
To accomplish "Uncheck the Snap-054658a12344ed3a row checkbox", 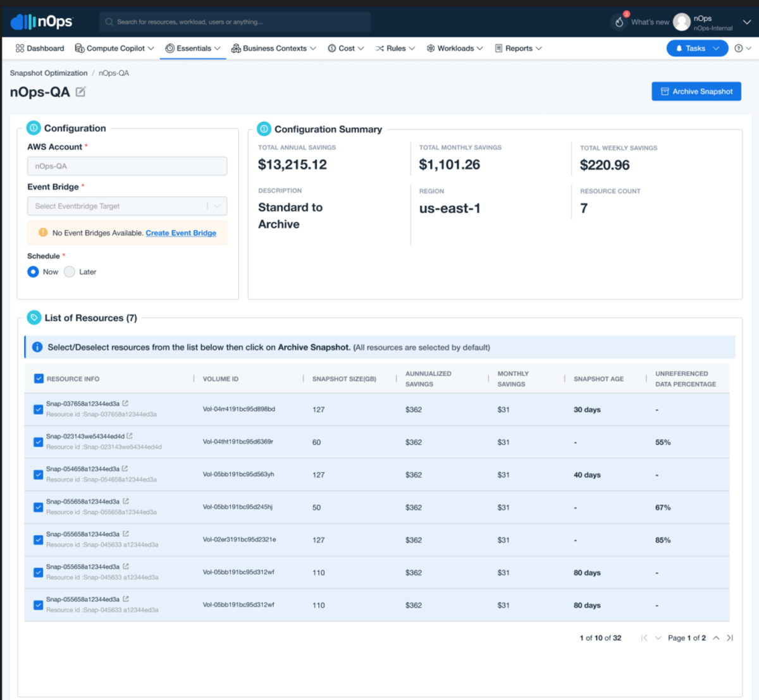I will [38, 474].
